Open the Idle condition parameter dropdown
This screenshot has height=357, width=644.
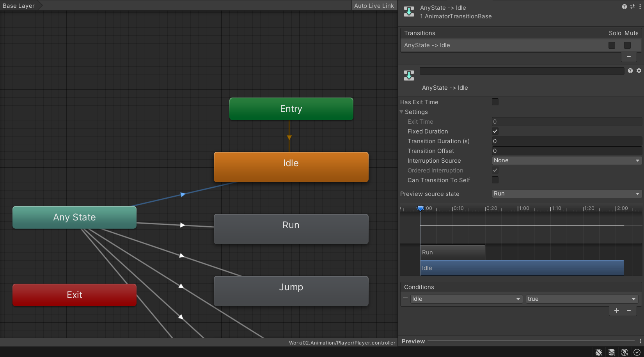pos(467,299)
